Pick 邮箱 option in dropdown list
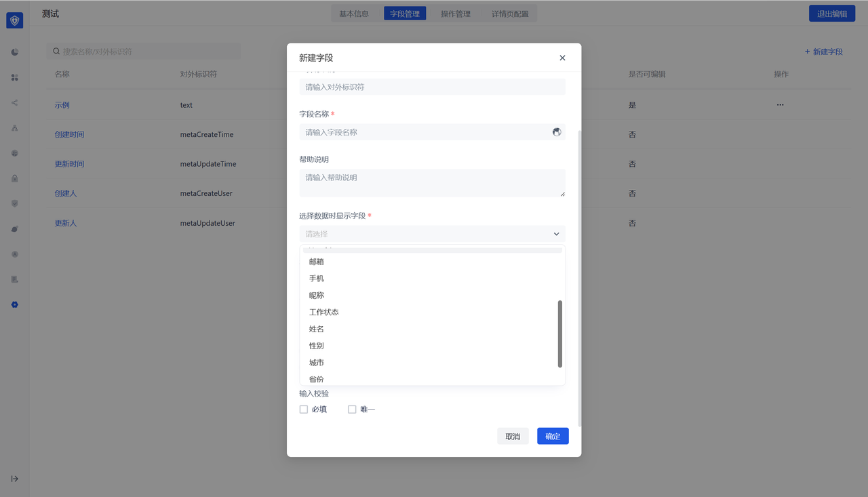The width and height of the screenshot is (868, 497). pos(317,262)
